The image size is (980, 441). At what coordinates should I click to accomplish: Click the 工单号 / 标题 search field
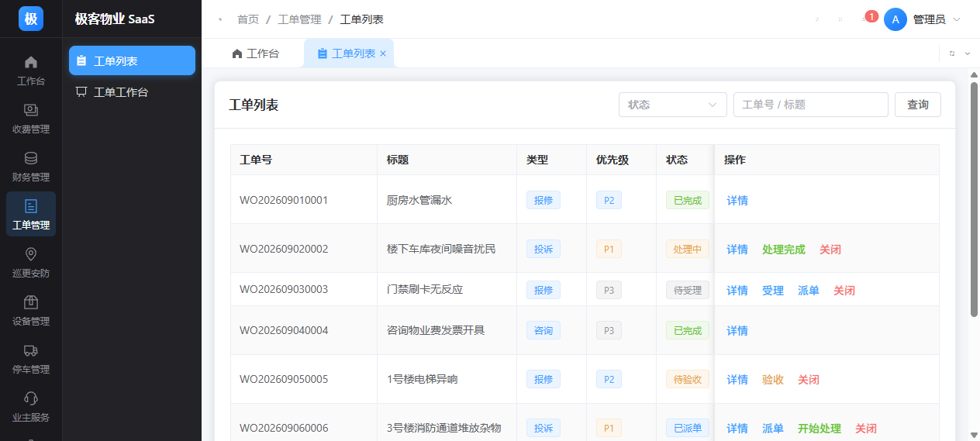[810, 105]
